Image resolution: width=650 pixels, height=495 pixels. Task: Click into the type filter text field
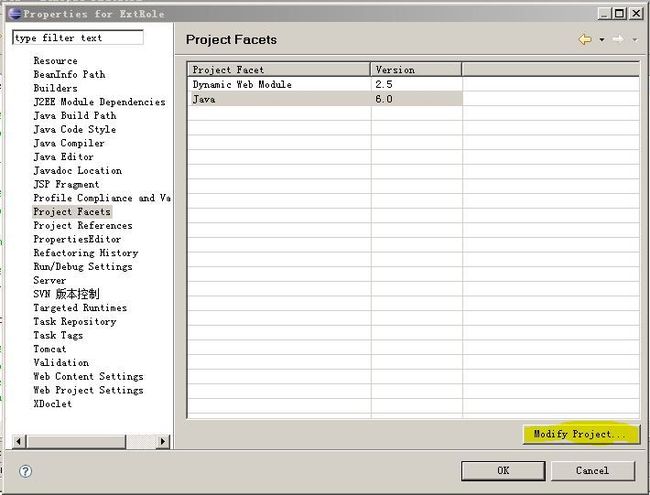pos(78,38)
